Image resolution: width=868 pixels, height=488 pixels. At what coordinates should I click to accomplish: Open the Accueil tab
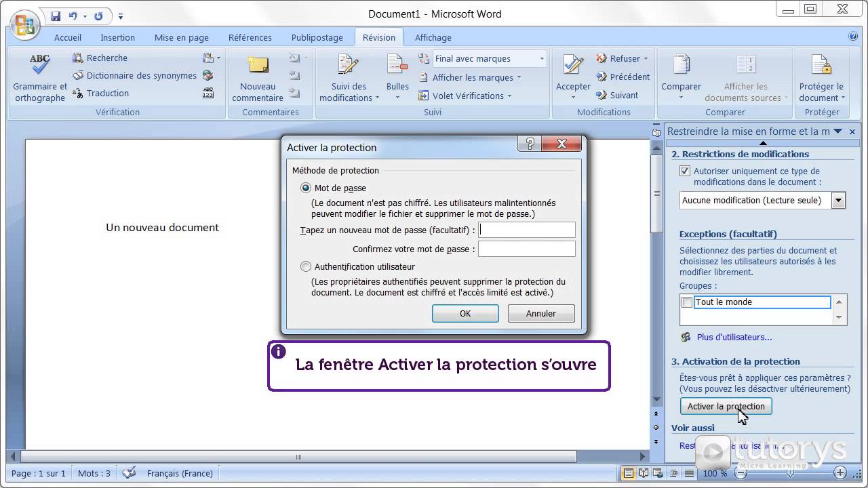click(x=68, y=37)
